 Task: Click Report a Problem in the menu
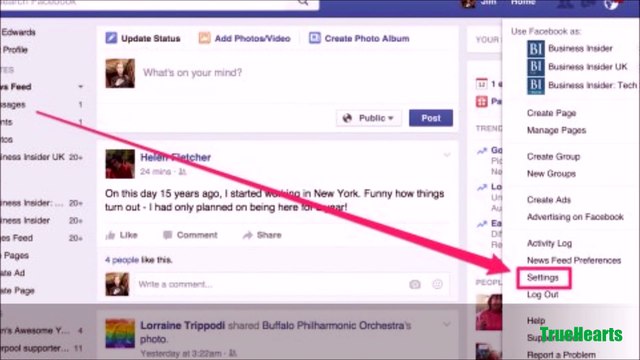pyautogui.click(x=561, y=355)
